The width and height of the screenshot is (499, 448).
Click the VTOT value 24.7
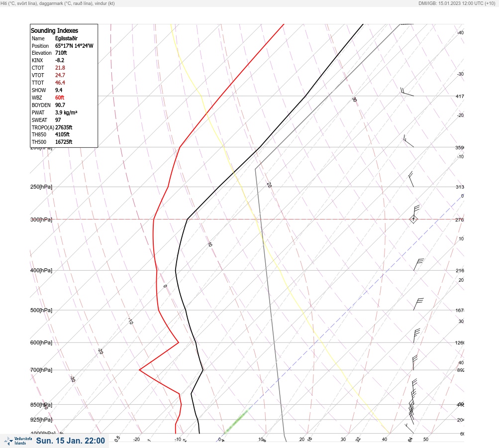(60, 75)
